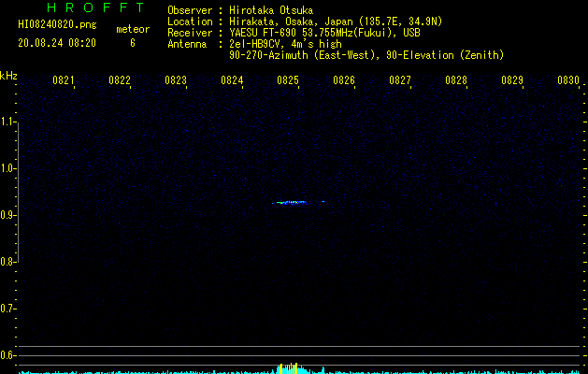Click the 0829 time marker
The width and height of the screenshot is (588, 374).
click(512, 80)
